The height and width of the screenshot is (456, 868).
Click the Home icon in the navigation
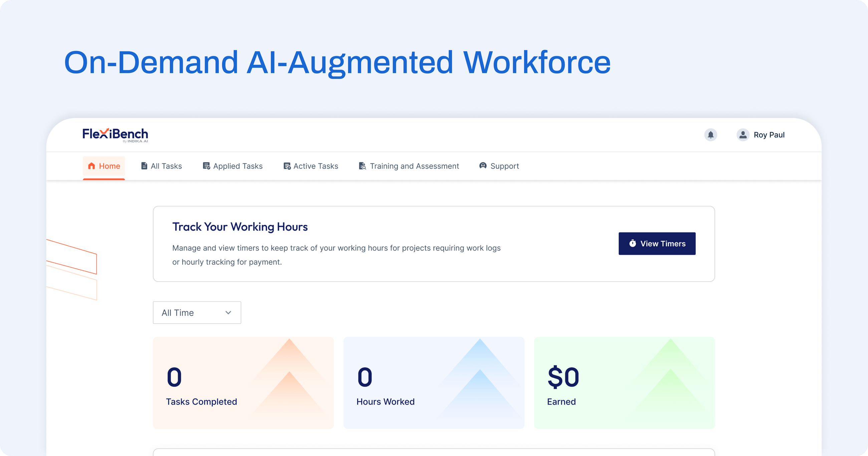pos(92,166)
